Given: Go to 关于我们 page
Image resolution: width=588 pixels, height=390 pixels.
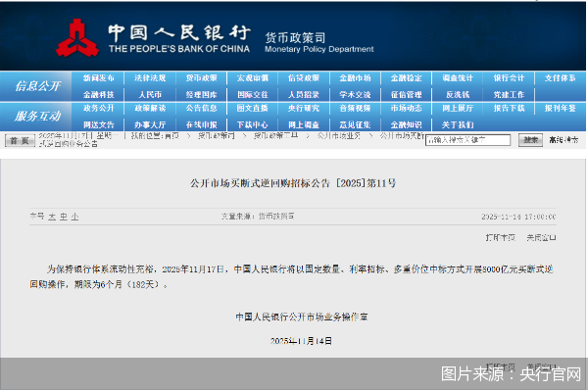Looking at the screenshot, I should (x=458, y=124).
